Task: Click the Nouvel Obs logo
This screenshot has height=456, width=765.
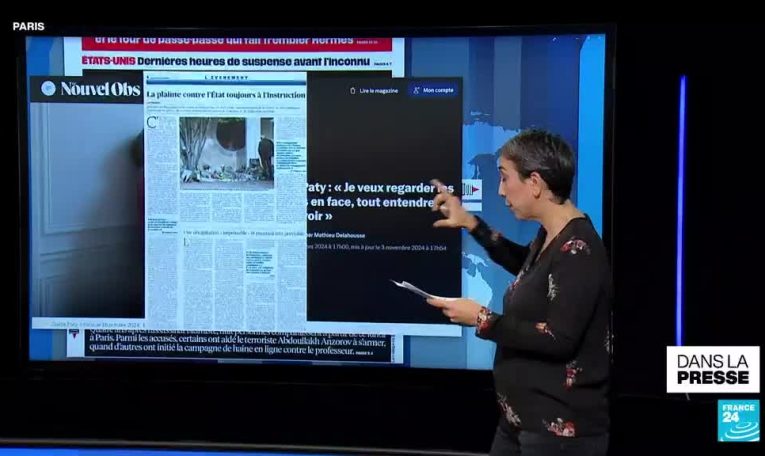Action: click(100, 89)
